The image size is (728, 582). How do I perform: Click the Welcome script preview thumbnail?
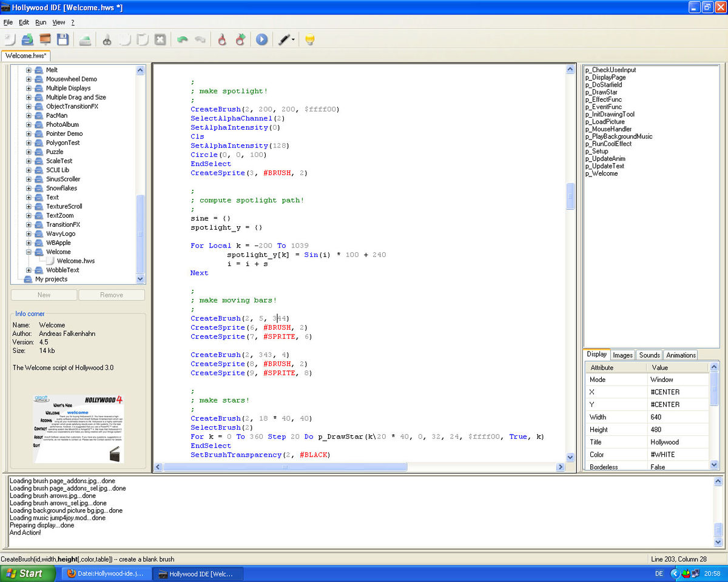coord(78,429)
